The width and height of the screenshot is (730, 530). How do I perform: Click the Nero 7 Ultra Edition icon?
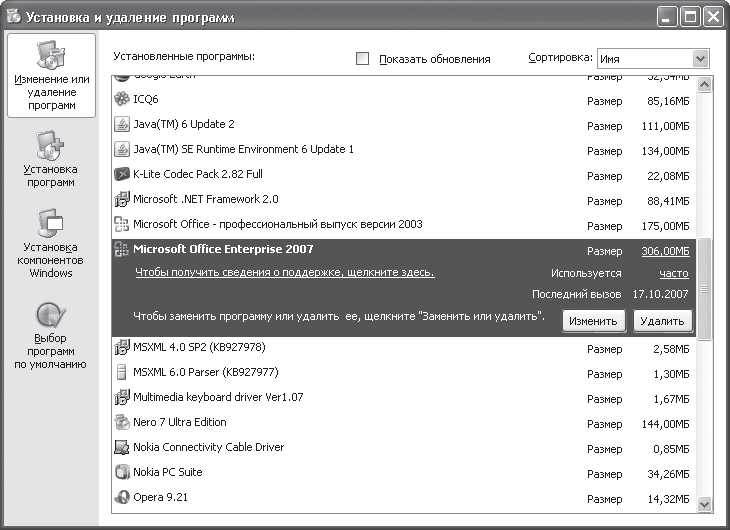[122, 423]
